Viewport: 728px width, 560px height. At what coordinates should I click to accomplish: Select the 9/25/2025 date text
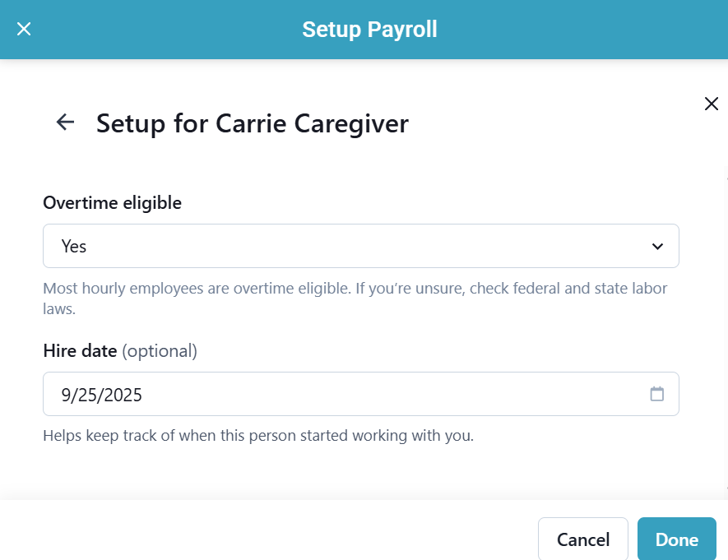[x=102, y=395]
